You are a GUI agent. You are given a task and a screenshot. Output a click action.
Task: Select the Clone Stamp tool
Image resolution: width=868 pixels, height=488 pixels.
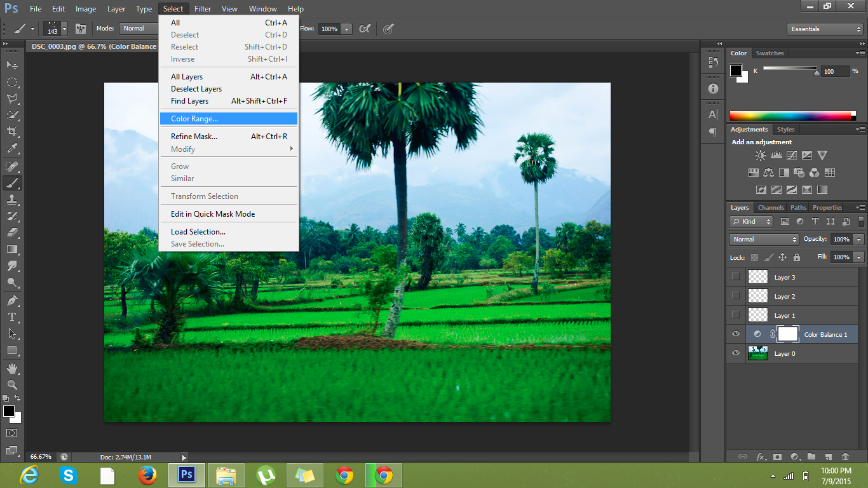[12, 200]
